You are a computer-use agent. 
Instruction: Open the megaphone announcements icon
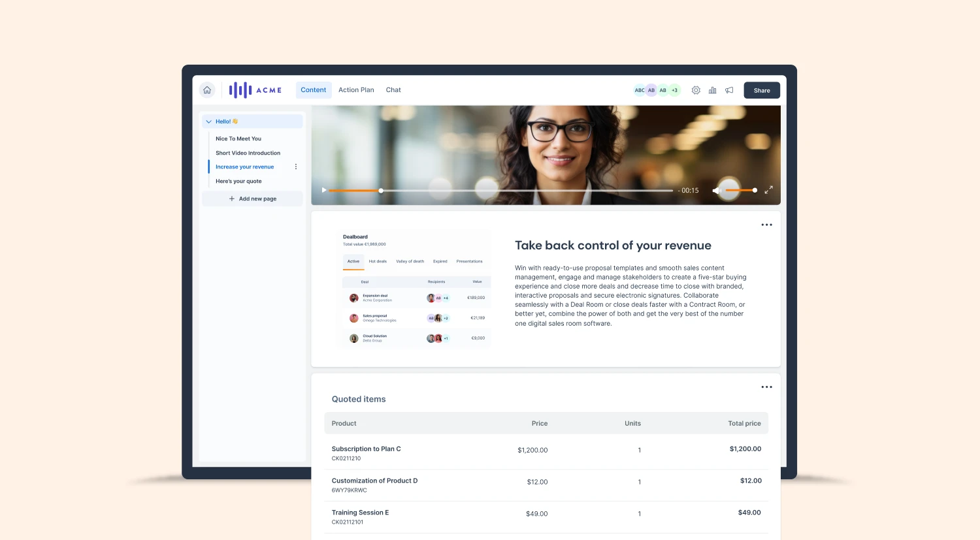(729, 90)
